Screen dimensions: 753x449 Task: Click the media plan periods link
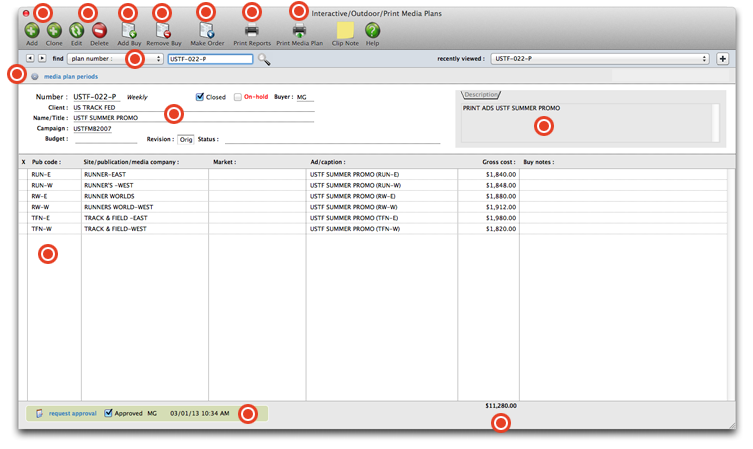[x=70, y=76]
